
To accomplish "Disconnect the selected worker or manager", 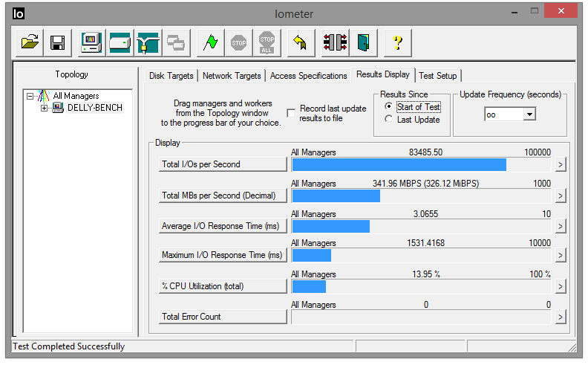I will coord(336,43).
